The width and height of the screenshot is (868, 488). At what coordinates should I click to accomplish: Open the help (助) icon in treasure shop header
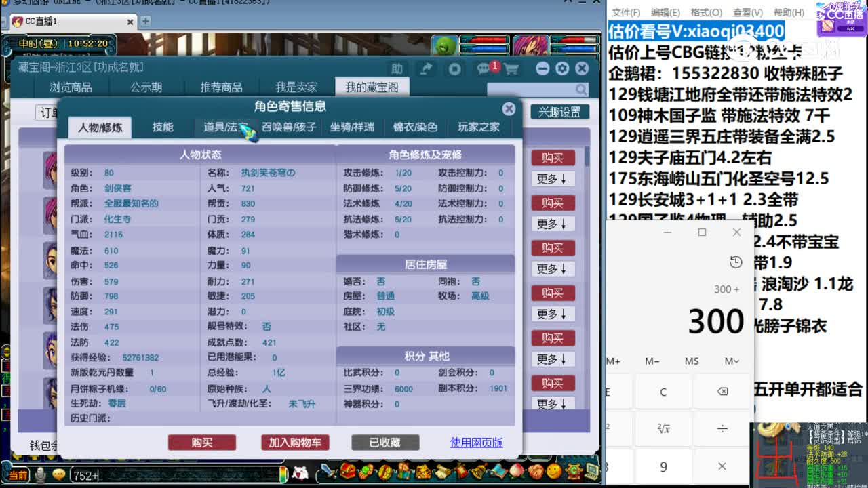coord(397,68)
